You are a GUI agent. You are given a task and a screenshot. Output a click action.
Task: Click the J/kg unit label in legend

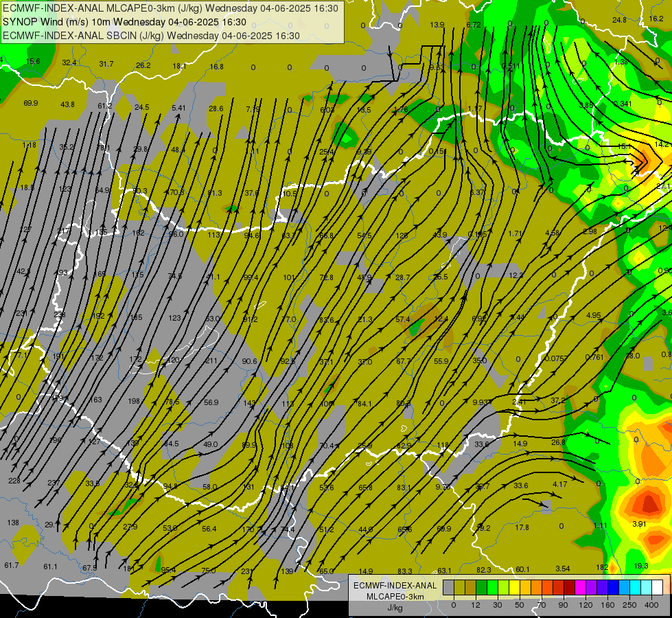pos(395,608)
